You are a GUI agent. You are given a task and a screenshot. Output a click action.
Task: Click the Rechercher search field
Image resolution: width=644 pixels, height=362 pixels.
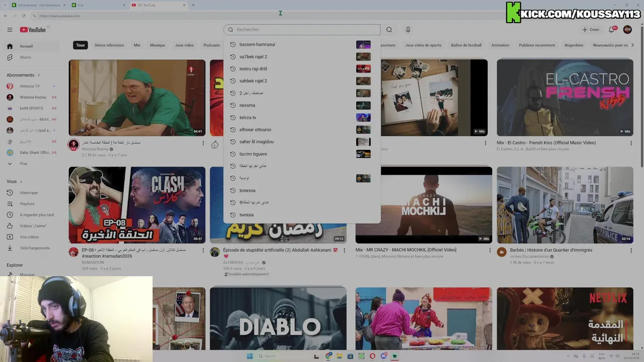pyautogui.click(x=302, y=30)
